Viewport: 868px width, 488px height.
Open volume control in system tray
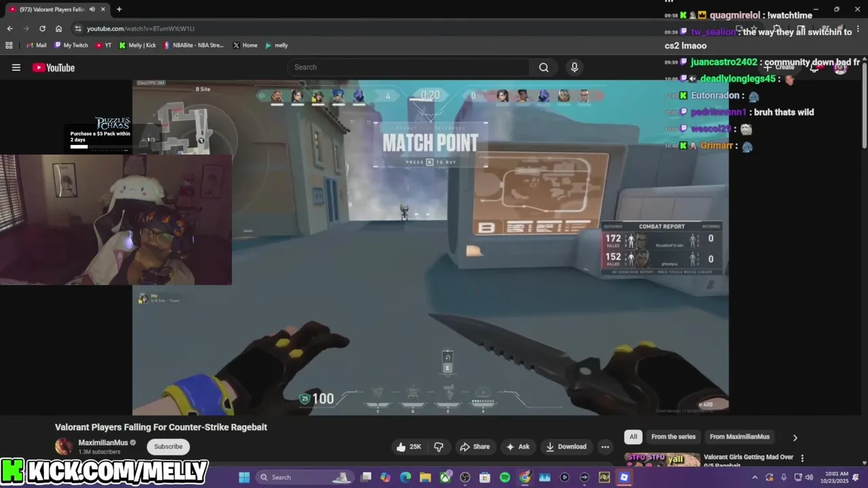click(x=809, y=477)
